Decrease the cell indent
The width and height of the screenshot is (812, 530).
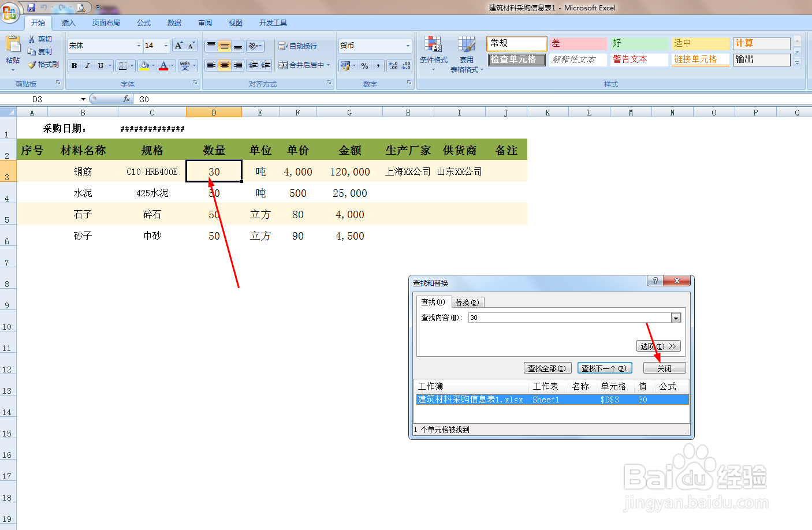253,65
